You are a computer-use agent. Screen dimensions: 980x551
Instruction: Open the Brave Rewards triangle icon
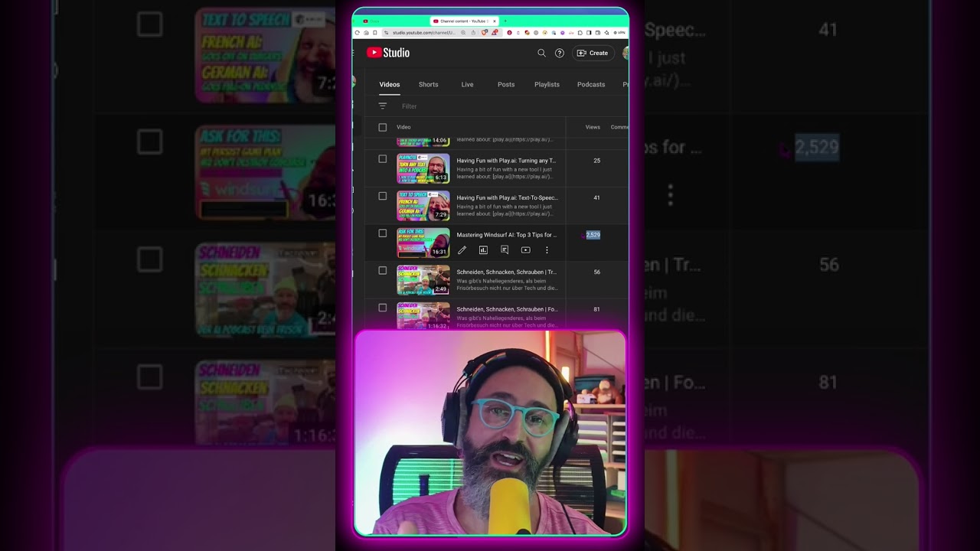495,33
